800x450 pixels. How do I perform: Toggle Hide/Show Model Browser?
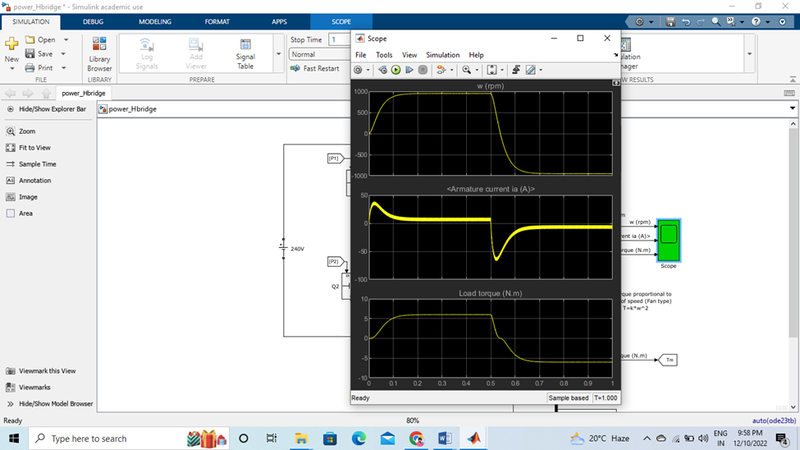(x=50, y=404)
